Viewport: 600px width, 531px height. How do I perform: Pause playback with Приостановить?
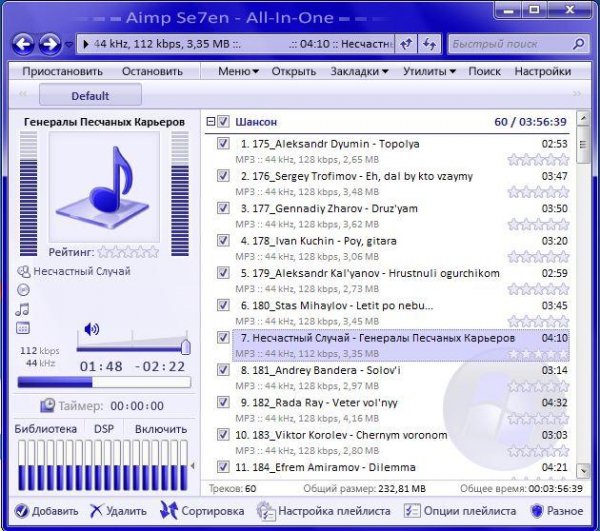pyautogui.click(x=62, y=72)
